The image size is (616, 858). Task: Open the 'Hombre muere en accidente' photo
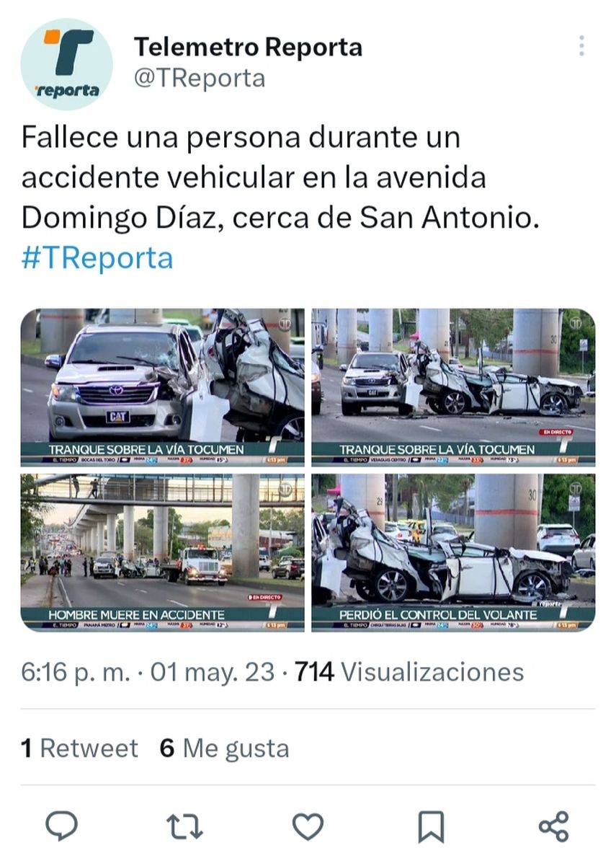coord(162,553)
